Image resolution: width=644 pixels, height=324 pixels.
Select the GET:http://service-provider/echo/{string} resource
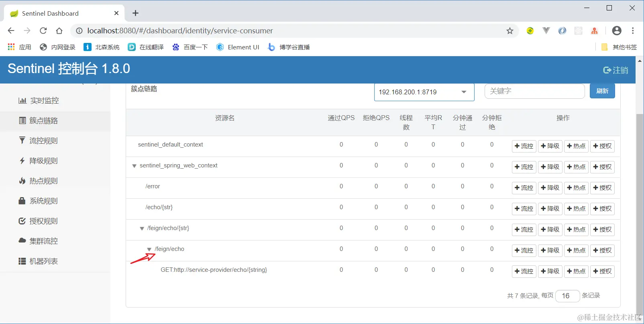tap(214, 270)
